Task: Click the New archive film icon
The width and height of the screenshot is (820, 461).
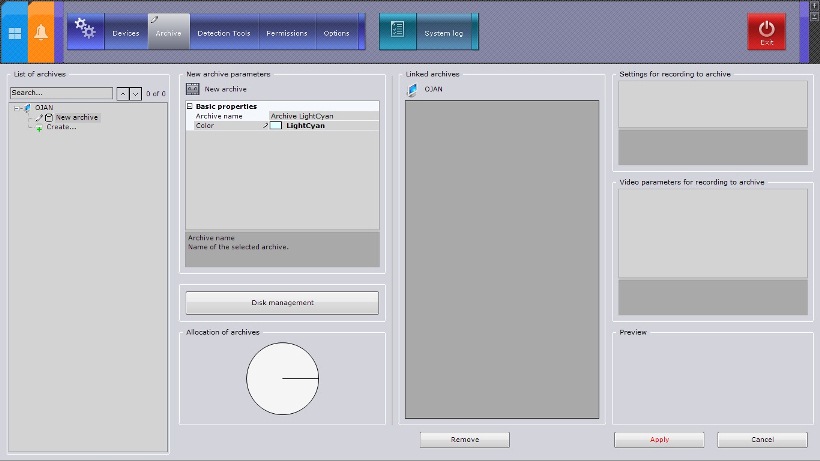Action: point(193,89)
